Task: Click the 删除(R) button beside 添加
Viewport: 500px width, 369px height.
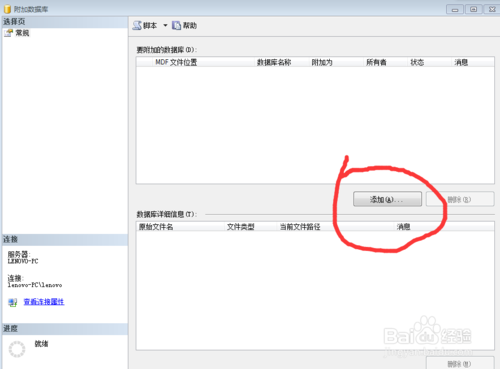Action: pyautogui.click(x=460, y=199)
